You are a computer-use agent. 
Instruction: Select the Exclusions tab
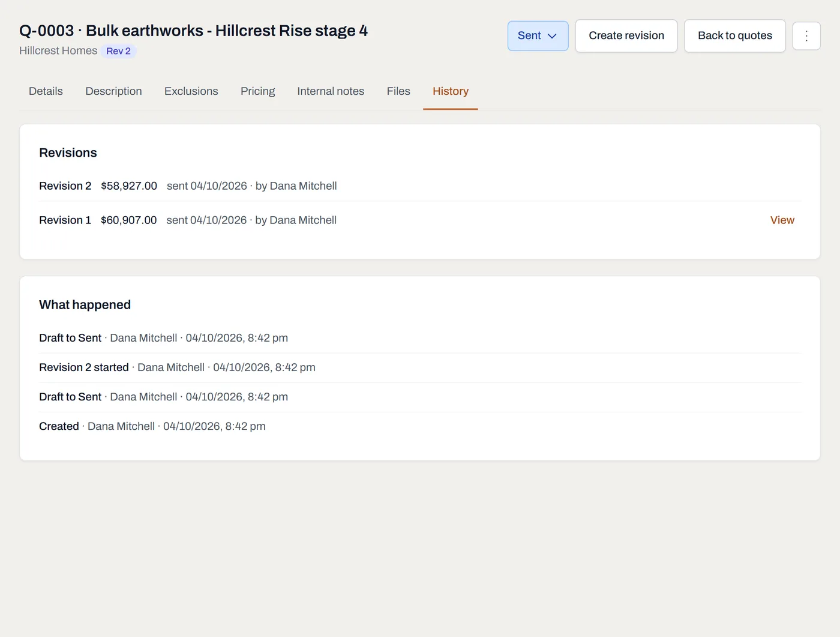[x=191, y=91]
